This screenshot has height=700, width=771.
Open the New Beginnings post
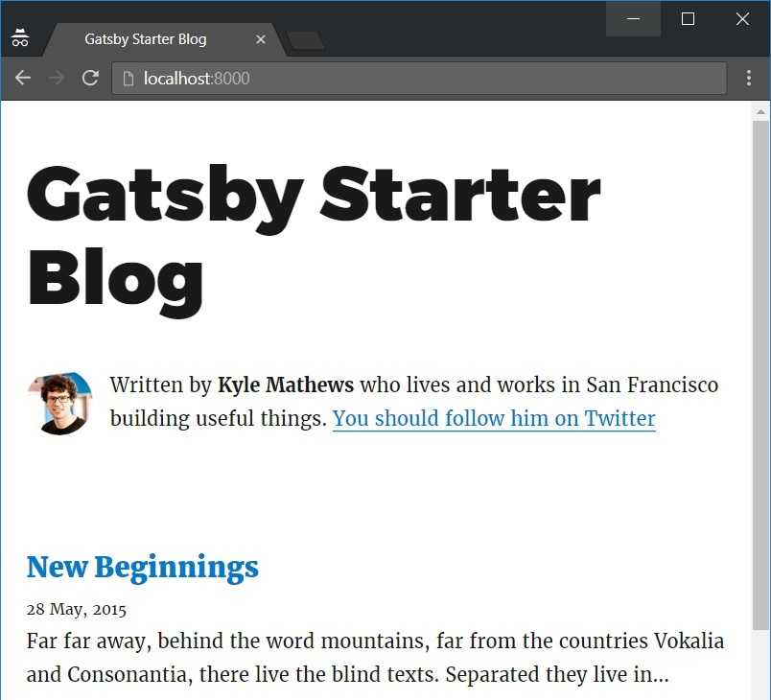(x=142, y=567)
